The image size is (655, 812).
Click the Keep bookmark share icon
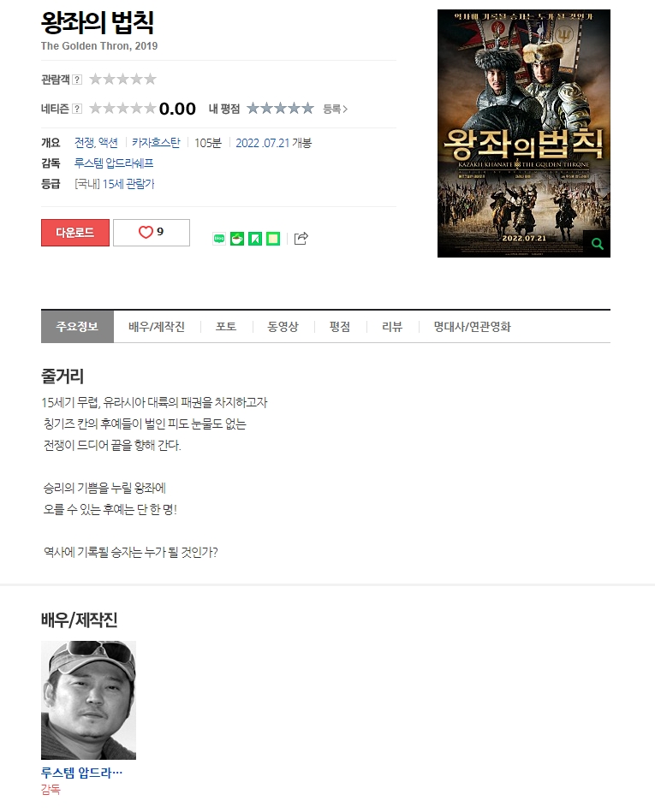tap(255, 238)
